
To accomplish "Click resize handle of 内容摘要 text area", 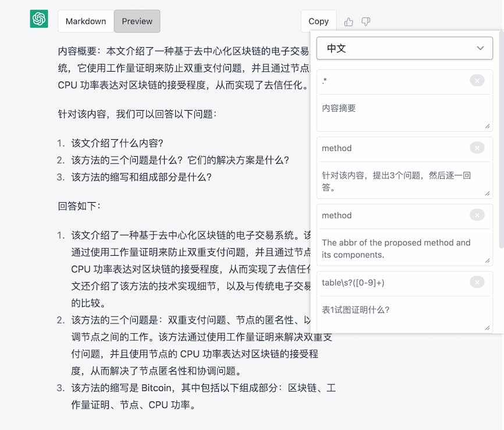I will click(x=487, y=126).
